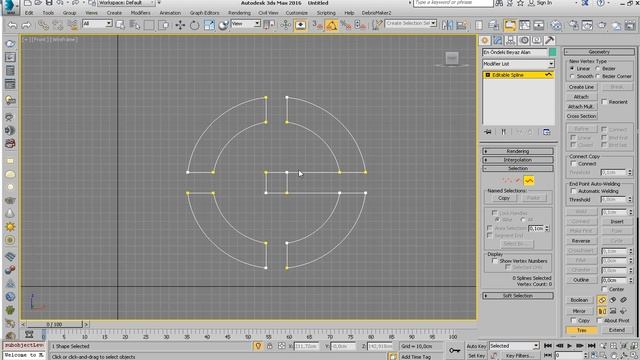The width and height of the screenshot is (640, 360).
Task: Open the Edit menu
Action: pyautogui.click(x=29, y=13)
